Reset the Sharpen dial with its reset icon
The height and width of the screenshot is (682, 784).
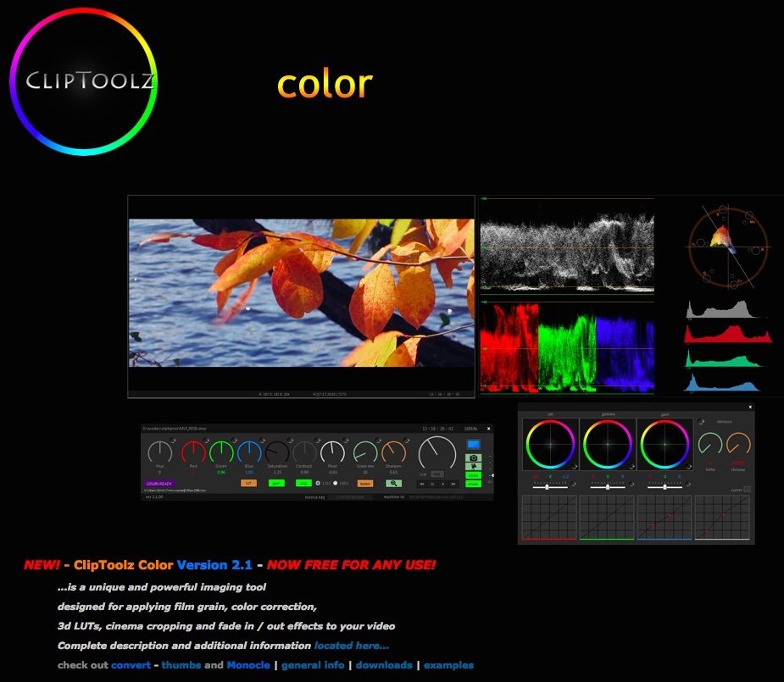(x=406, y=441)
